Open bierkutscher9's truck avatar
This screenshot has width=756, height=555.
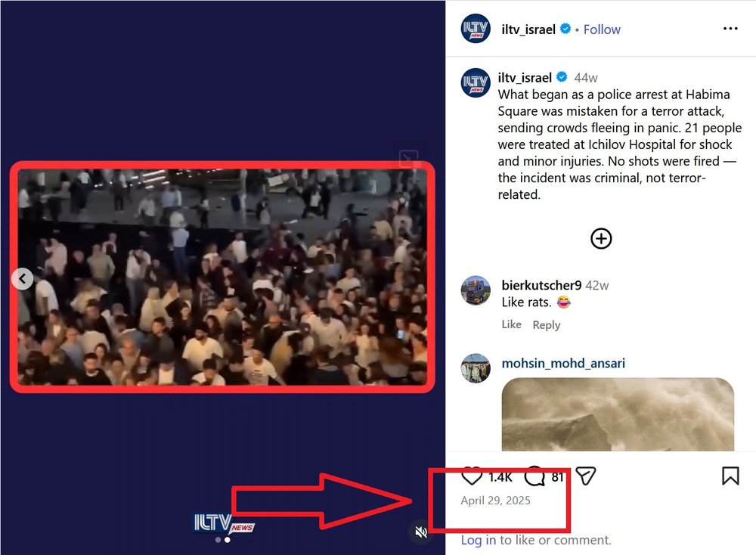click(476, 290)
